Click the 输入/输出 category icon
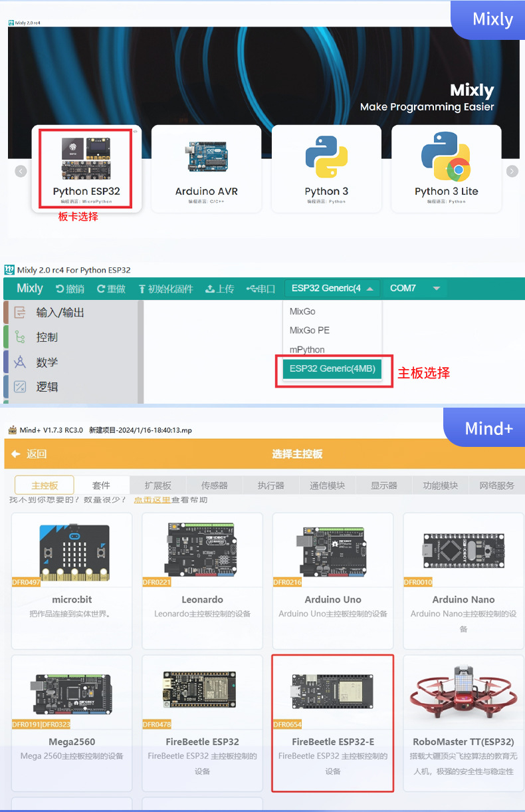 pyautogui.click(x=19, y=313)
